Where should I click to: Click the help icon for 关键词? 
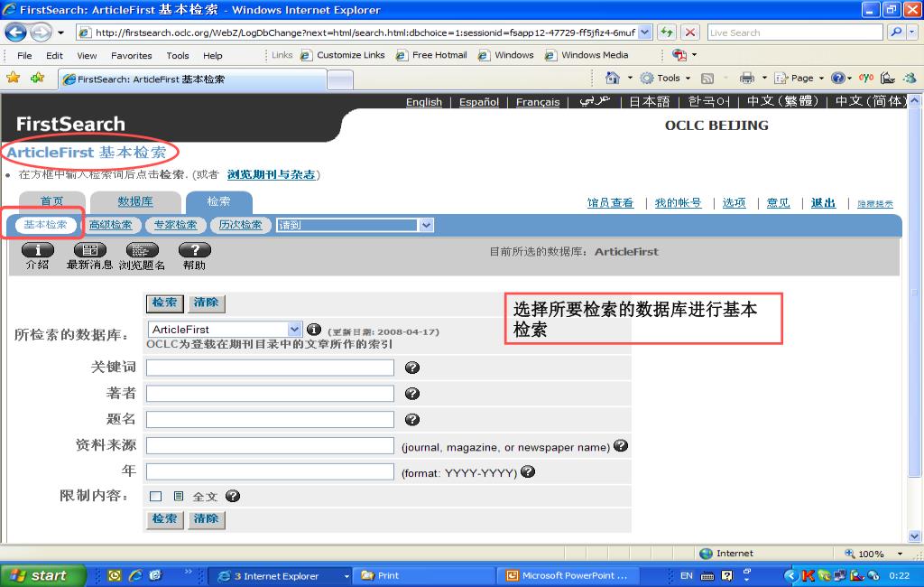coord(411,368)
